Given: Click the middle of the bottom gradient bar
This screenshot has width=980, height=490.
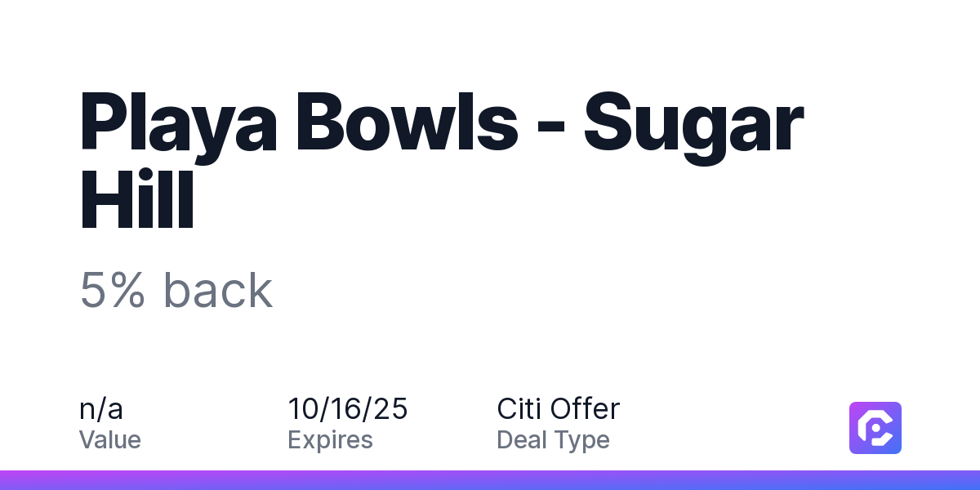Looking at the screenshot, I should (x=490, y=480).
